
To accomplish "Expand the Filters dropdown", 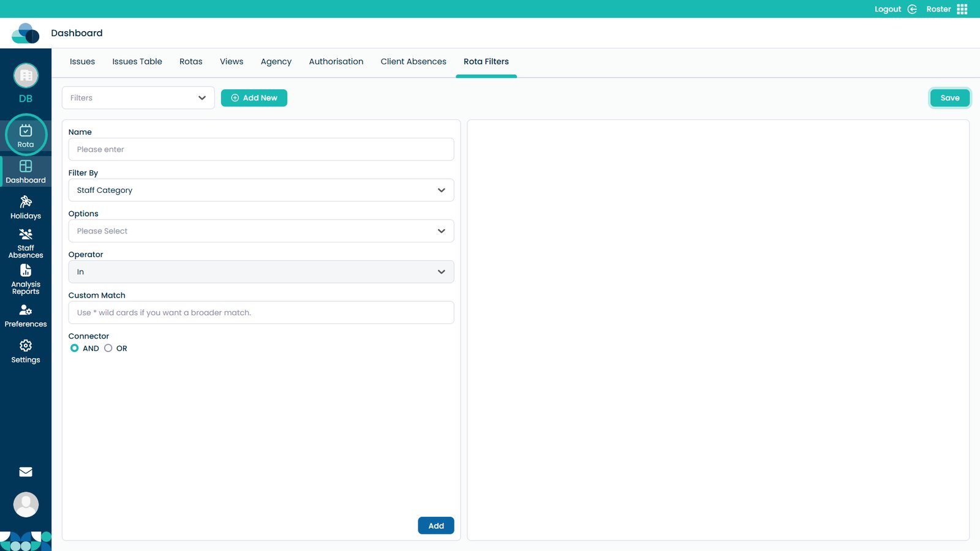I will (x=138, y=98).
